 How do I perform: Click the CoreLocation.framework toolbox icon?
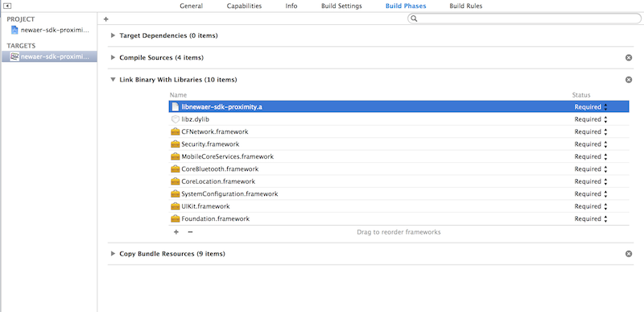pos(175,181)
